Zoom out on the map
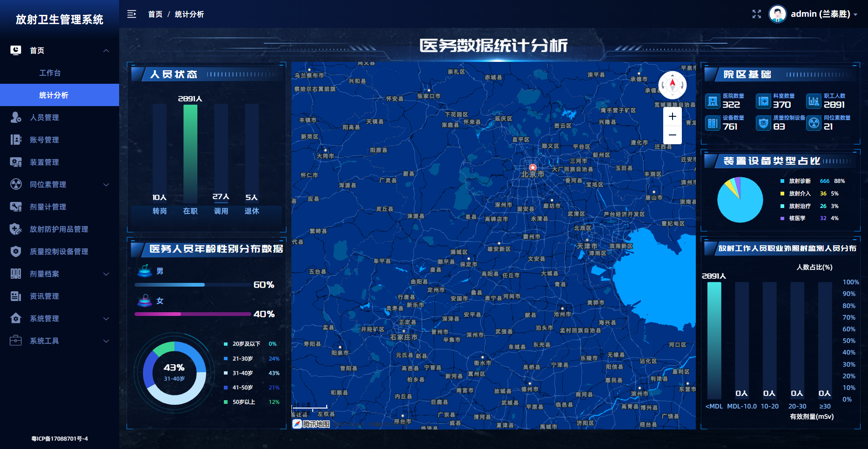The image size is (868, 449). coord(672,135)
